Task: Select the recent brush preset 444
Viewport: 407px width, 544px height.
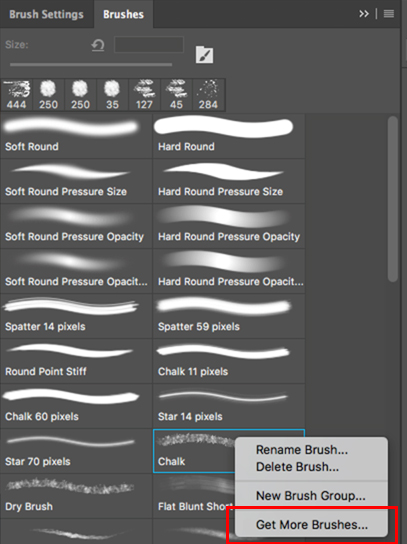Action: pos(17,95)
